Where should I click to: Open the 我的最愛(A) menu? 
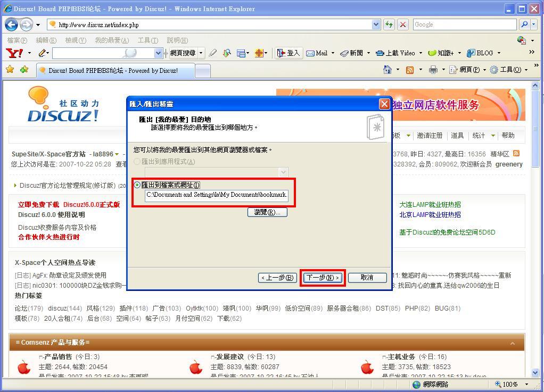pyautogui.click(x=112, y=40)
